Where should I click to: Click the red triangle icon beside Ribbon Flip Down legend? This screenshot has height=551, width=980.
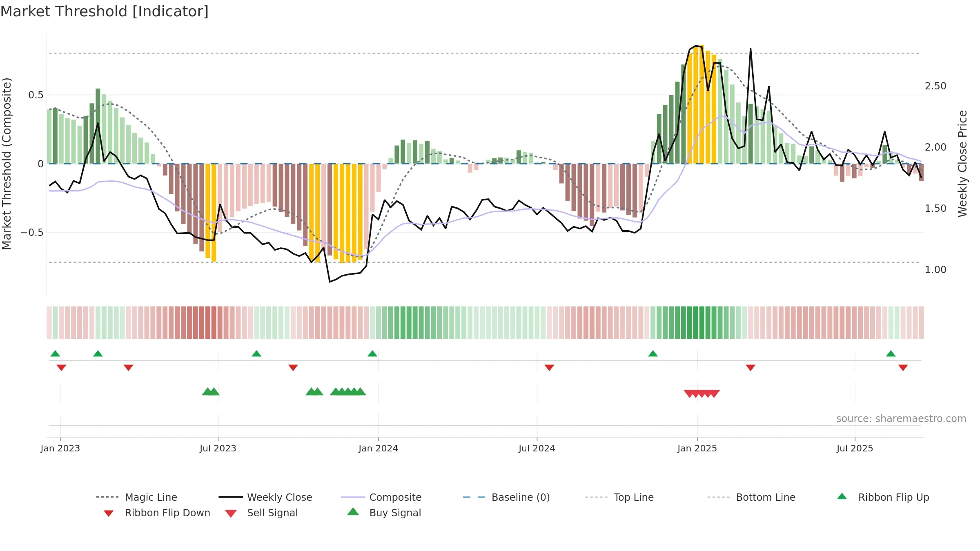[108, 513]
